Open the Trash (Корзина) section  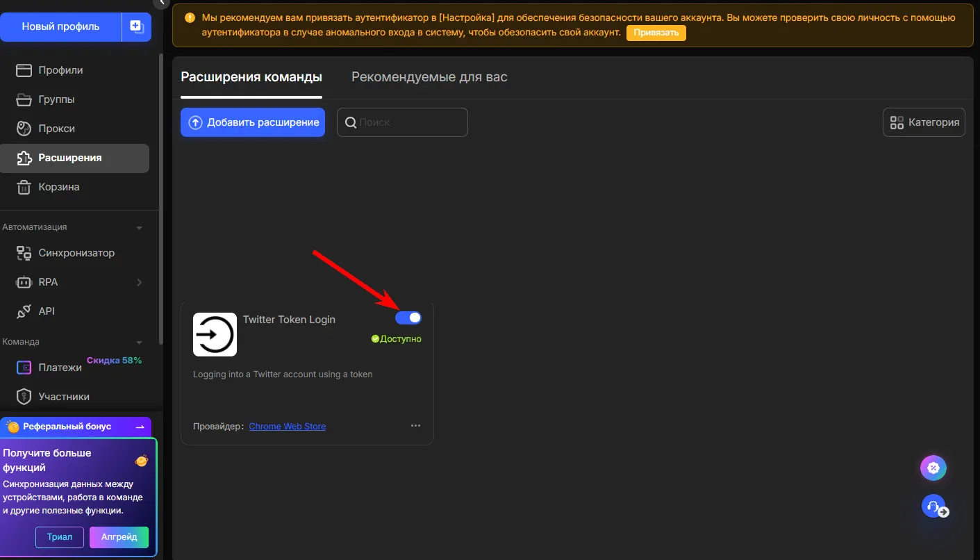[58, 187]
